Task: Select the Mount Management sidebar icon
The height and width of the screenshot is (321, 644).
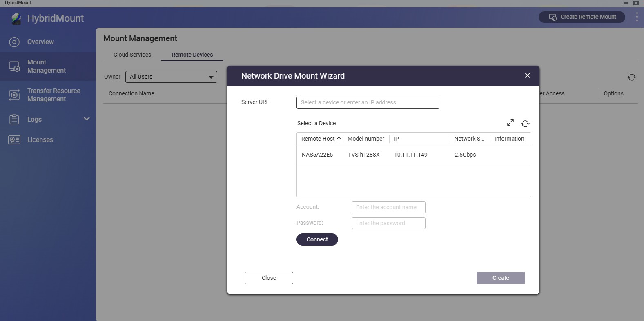Action: (14, 66)
